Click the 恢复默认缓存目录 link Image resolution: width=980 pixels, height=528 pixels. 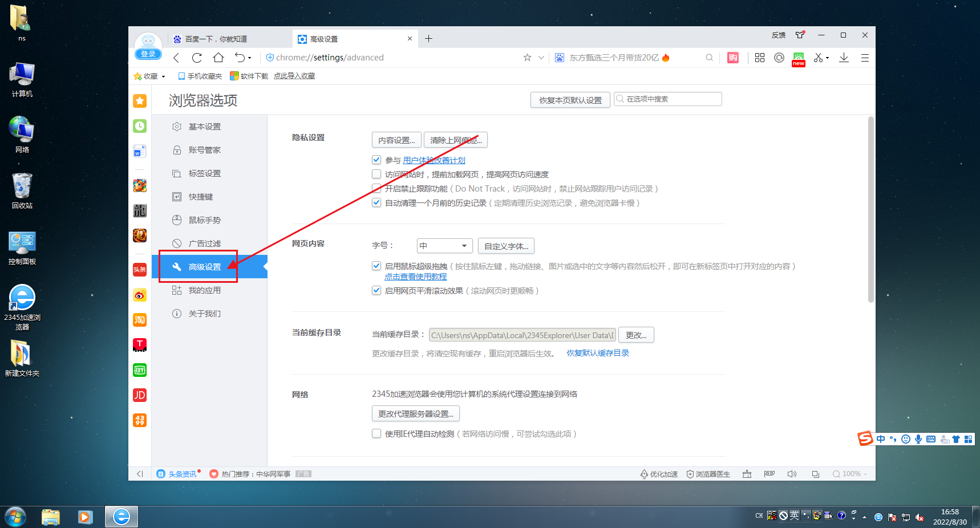(598, 353)
